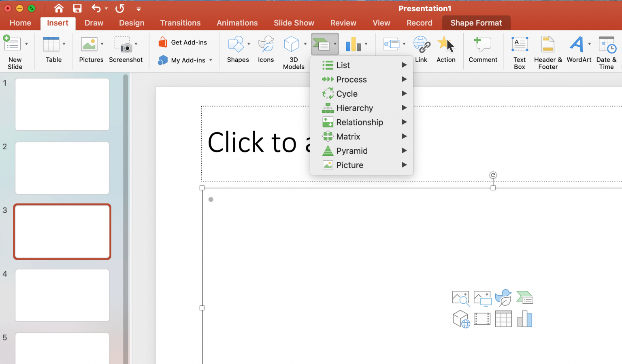
Task: Switch to the Transitions tab
Action: (x=180, y=23)
